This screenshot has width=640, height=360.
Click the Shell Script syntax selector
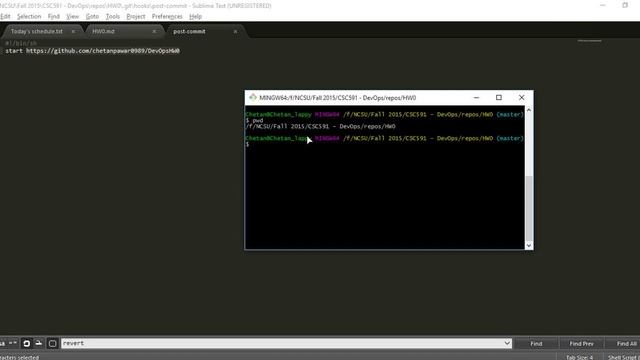coord(624,357)
